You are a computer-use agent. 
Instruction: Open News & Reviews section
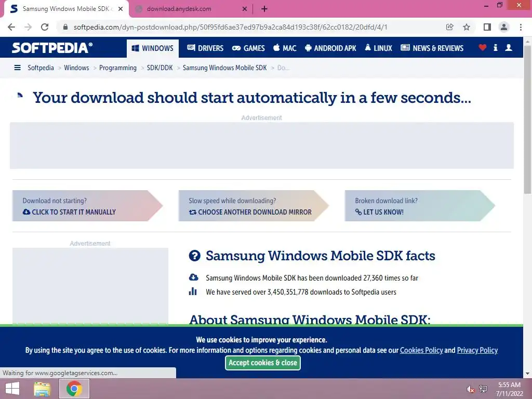coord(432,48)
